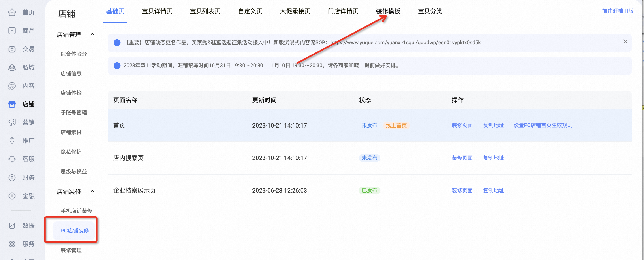Dismiss the 店铺动态 notice banner
644x260 pixels.
coord(625,42)
